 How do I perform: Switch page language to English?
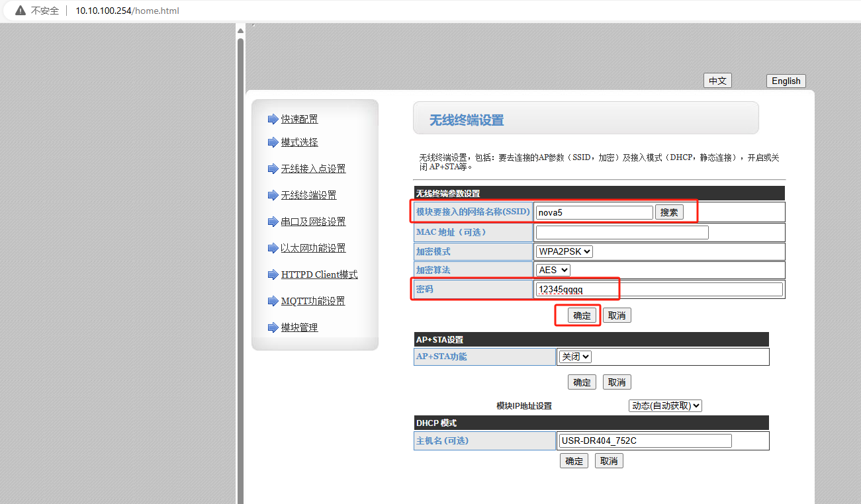click(x=786, y=81)
